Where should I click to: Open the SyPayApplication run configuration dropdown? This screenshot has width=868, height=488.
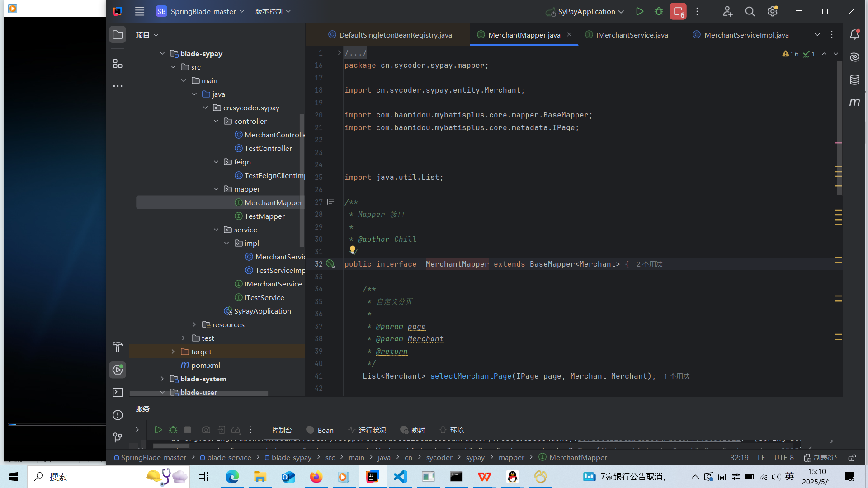tap(585, 12)
